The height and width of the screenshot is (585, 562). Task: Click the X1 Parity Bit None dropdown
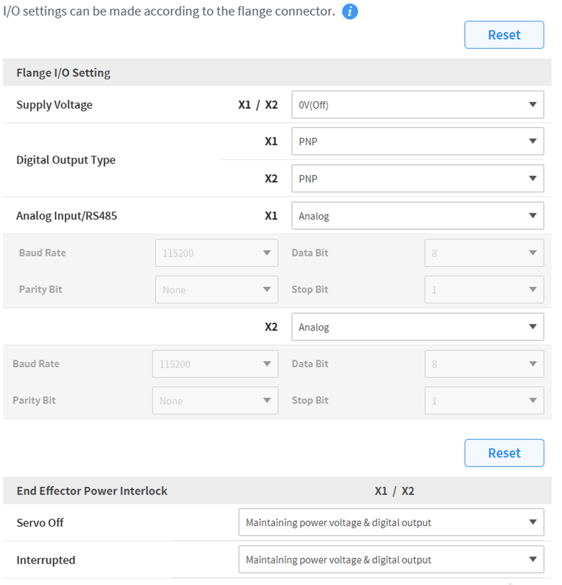(x=216, y=290)
